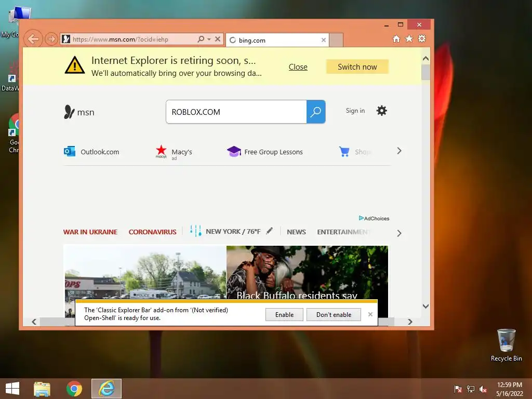Click the browser Forward arrow button

[x=51, y=39]
